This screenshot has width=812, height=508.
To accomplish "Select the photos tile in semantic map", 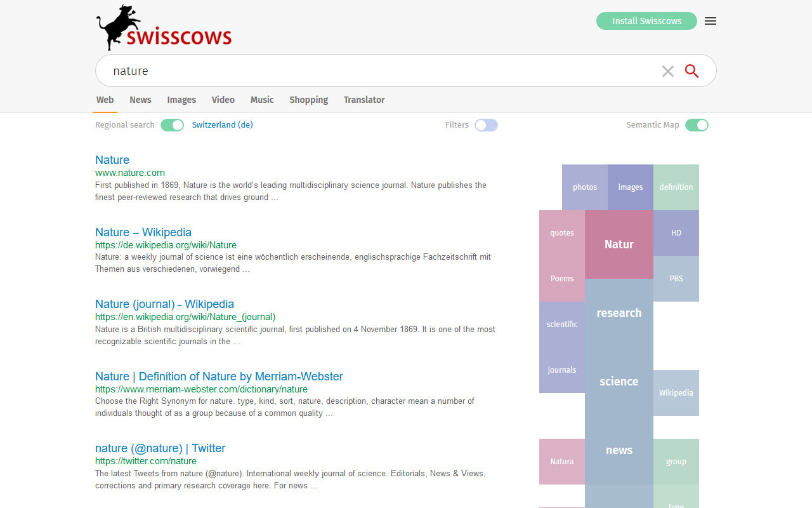I will click(x=585, y=187).
